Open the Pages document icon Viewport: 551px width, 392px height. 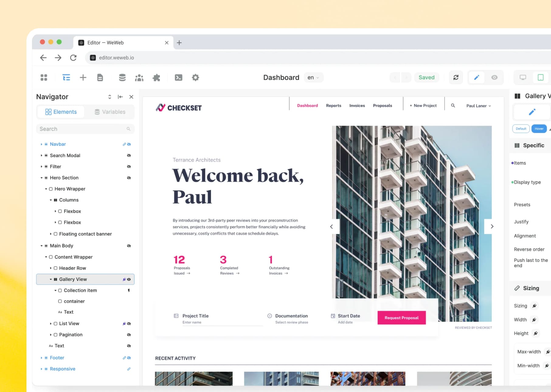(100, 77)
